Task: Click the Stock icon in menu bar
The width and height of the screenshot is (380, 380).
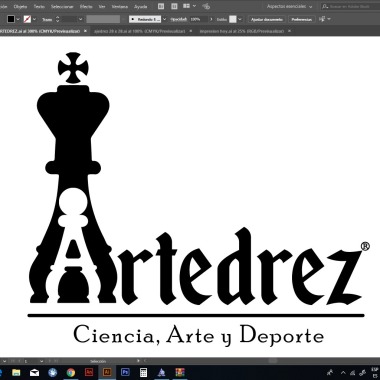Action: coord(174,6)
